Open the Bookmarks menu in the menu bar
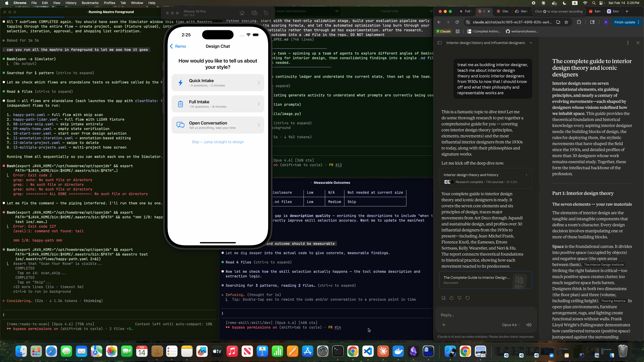Viewport: 644px width, 362px height. click(x=90, y=3)
